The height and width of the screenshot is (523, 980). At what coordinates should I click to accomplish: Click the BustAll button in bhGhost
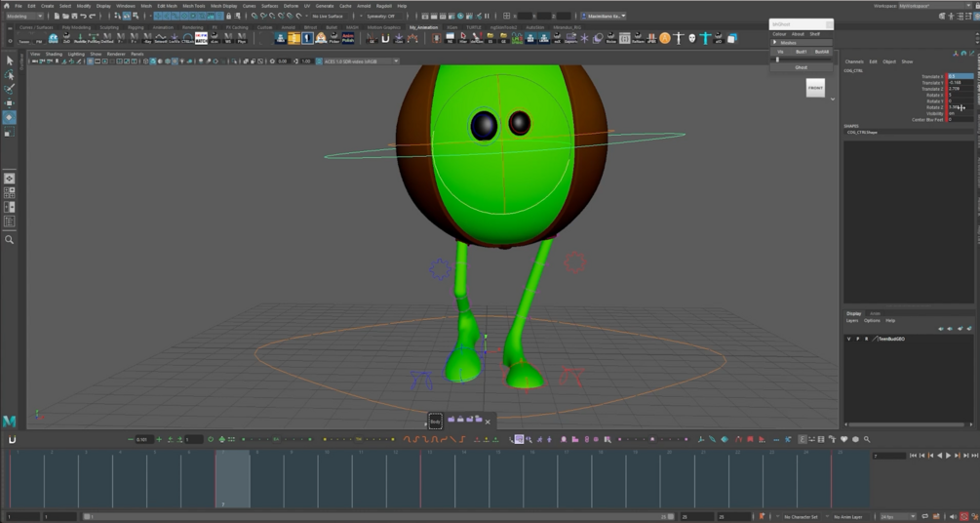(822, 52)
